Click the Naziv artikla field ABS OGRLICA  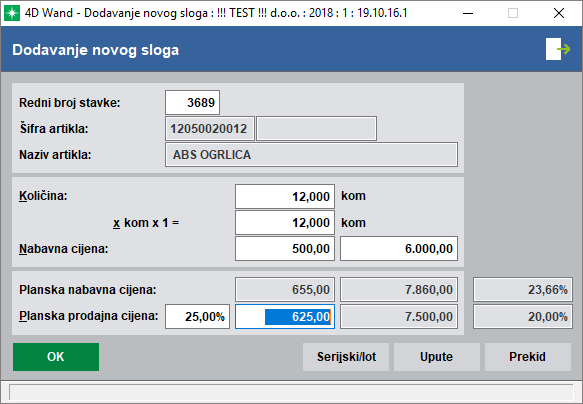311,155
